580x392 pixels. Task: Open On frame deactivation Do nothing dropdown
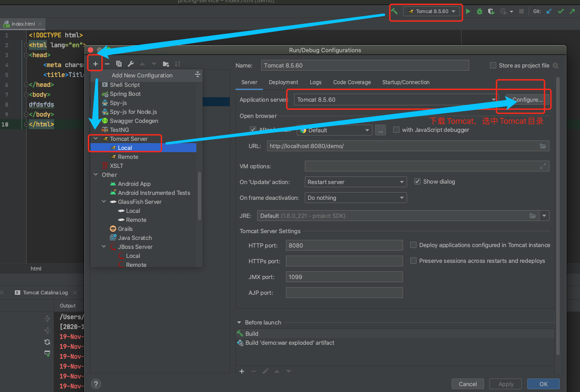tap(356, 198)
